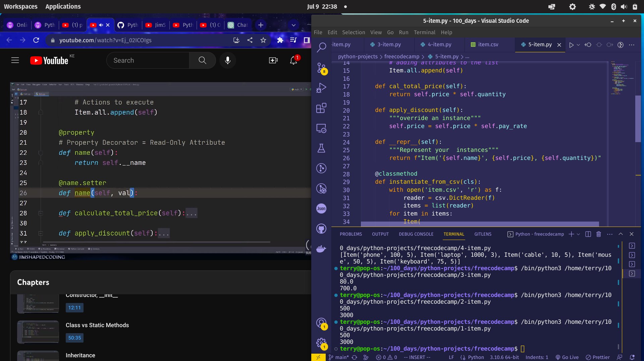The image size is (644, 361).
Task: Open Applications menu in top bar
Action: coord(63,7)
